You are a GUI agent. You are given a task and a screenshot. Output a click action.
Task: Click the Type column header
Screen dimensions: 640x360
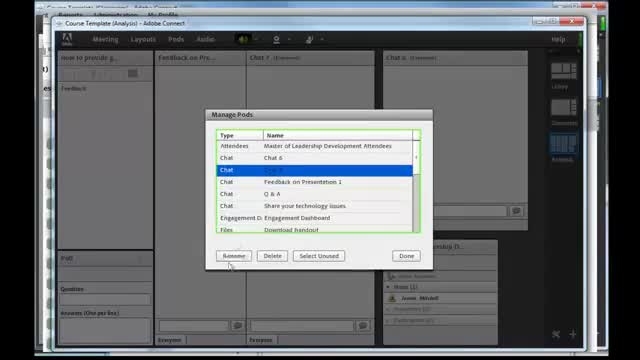tap(240, 136)
